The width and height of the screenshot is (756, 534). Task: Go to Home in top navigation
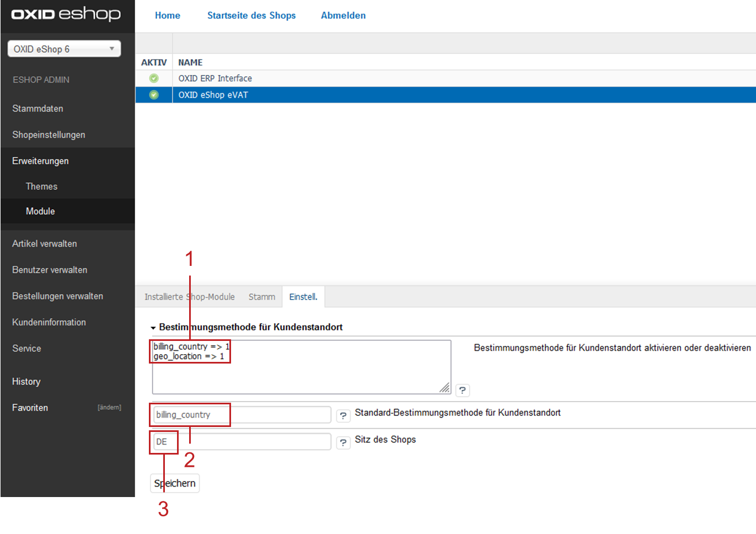coord(168,15)
